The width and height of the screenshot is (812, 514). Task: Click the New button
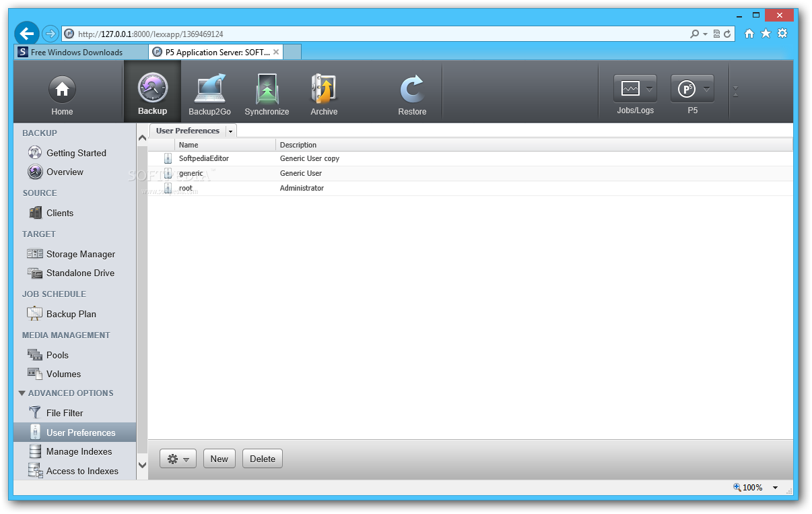point(219,459)
